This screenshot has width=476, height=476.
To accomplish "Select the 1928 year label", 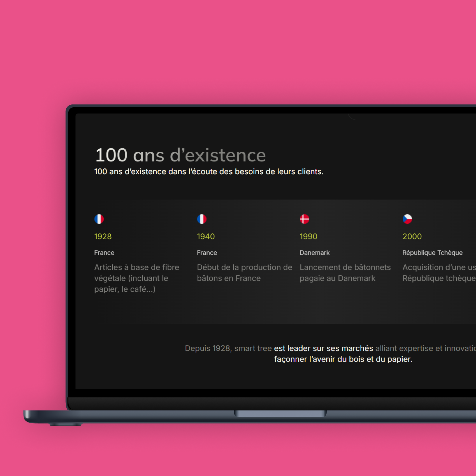I will [103, 236].
